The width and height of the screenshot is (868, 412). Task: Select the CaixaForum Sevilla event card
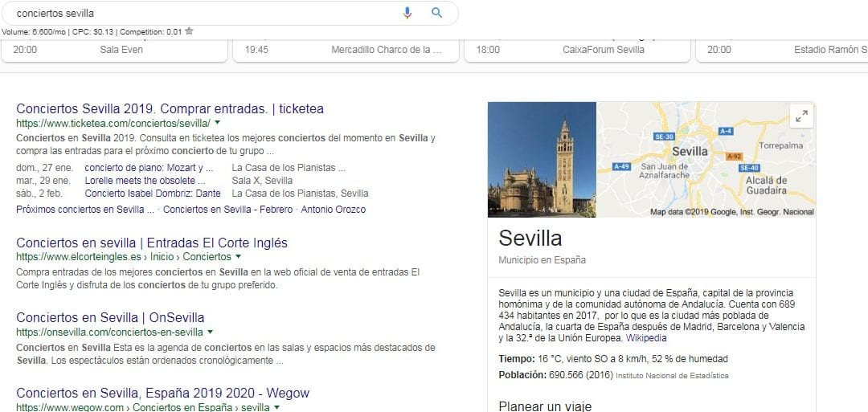577,51
